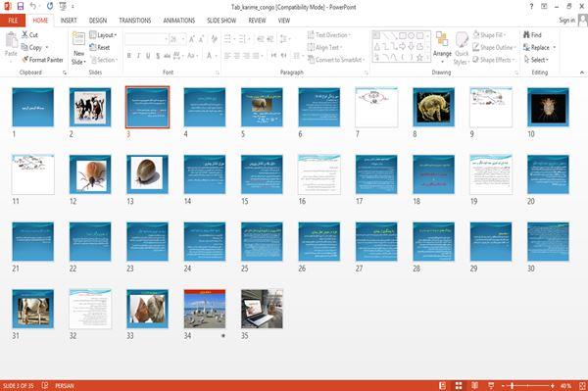Click the Redo repeat icon
This screenshot has height=391, width=588.
(50, 6)
